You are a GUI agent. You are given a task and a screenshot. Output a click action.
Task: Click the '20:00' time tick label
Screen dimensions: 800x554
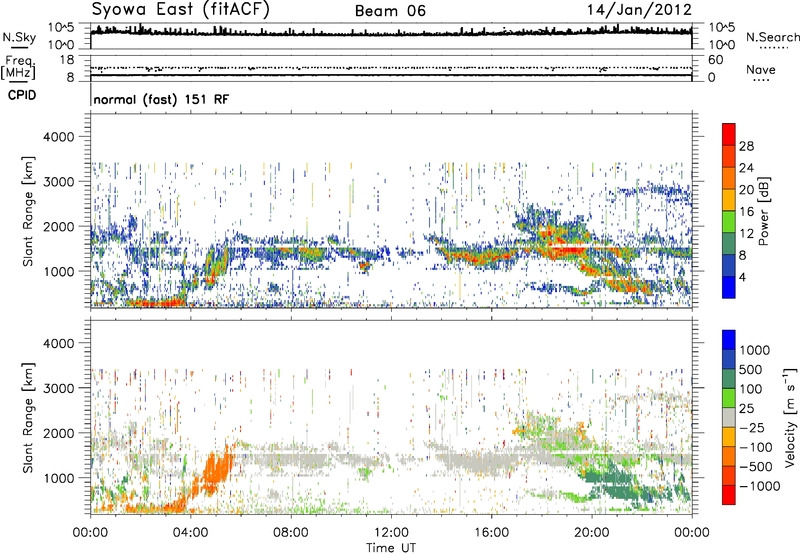592,533
